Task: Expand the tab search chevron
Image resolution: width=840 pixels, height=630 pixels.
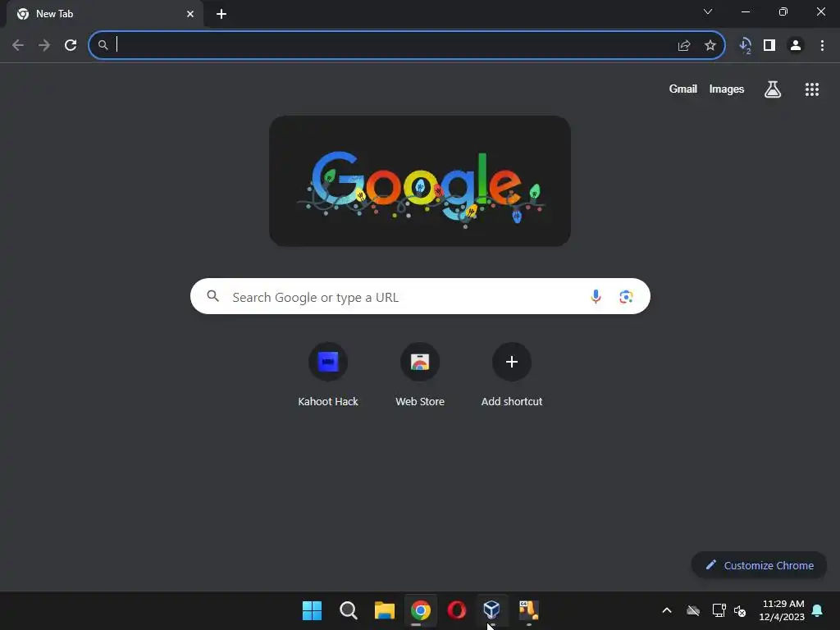Action: click(x=708, y=11)
